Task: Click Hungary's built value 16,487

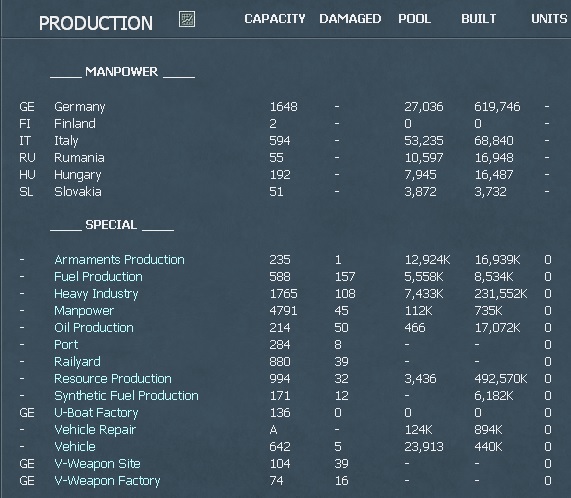Action: pyautogui.click(x=494, y=175)
